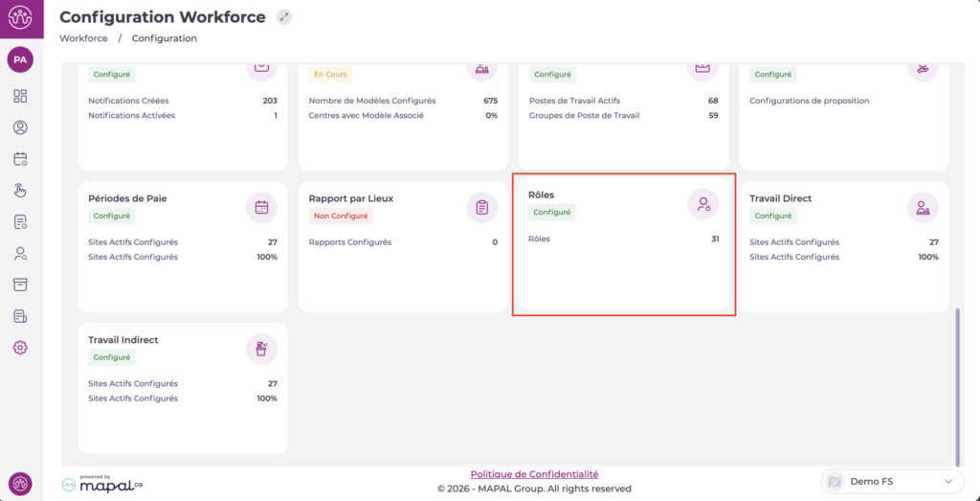Screen dimensions: 980x501
Task: Open the Rapport par Lieux clipboard icon
Action: (481, 207)
